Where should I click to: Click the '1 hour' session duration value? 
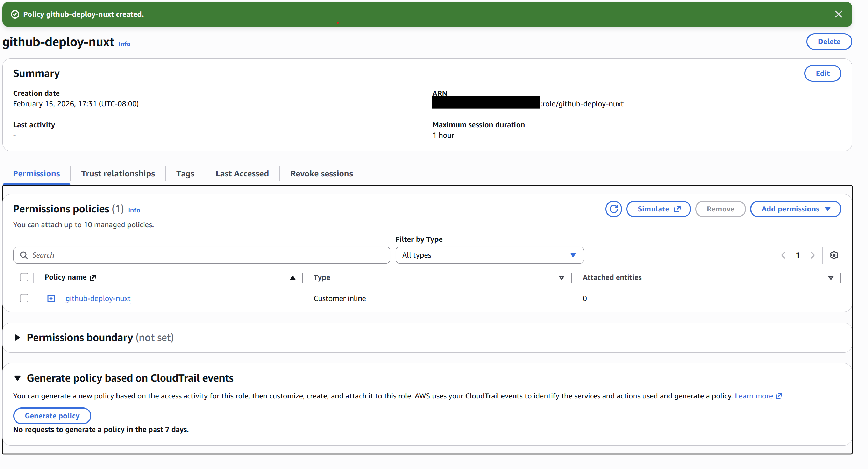tap(443, 135)
